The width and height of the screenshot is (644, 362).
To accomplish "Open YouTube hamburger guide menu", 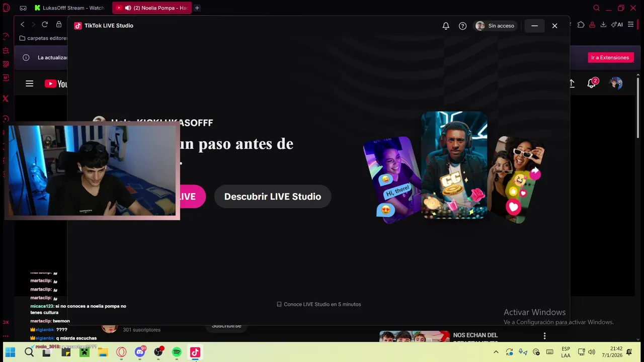I will click(x=30, y=83).
